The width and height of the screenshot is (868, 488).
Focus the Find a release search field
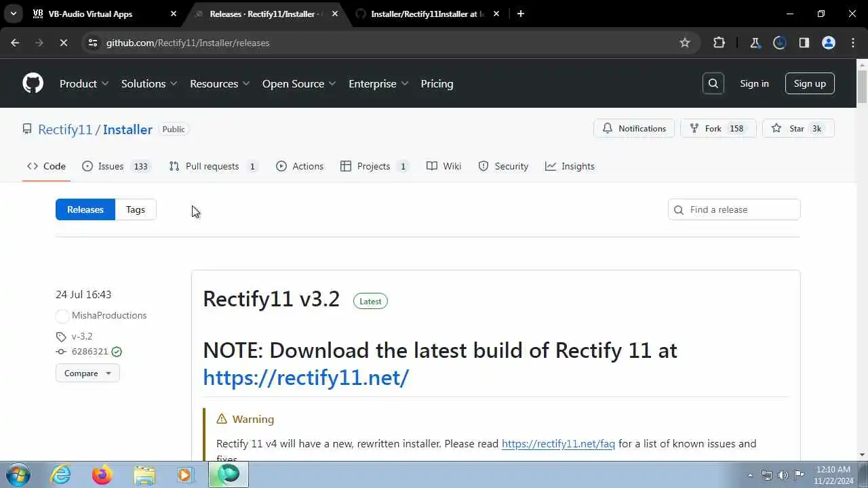coord(734,209)
